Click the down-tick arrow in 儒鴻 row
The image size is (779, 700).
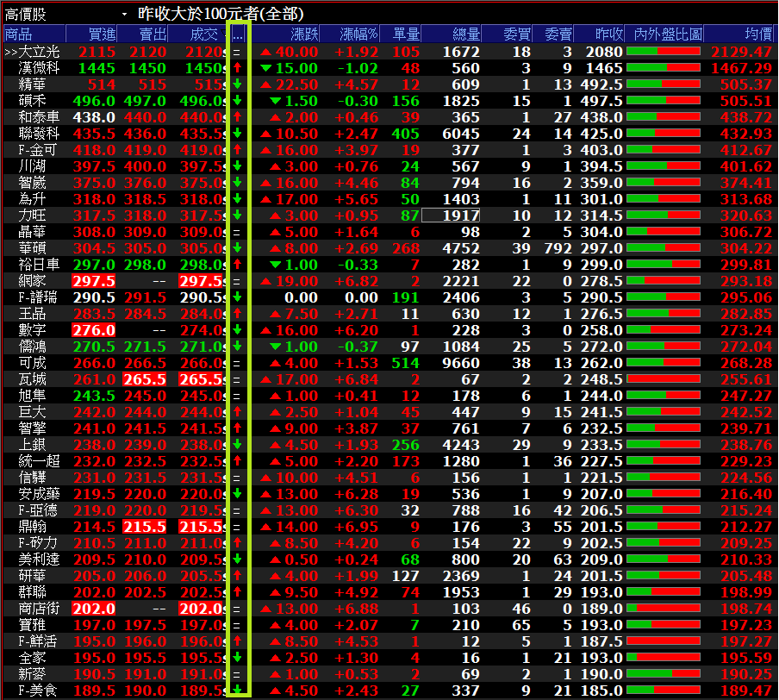point(238,346)
